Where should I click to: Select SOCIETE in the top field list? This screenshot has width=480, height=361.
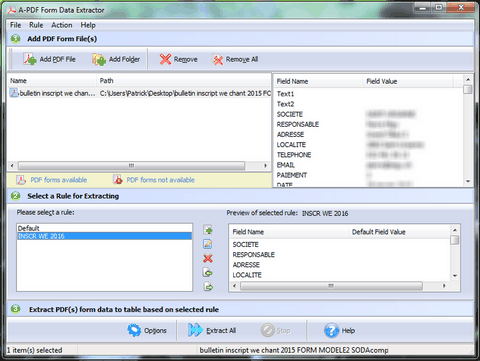point(368,114)
